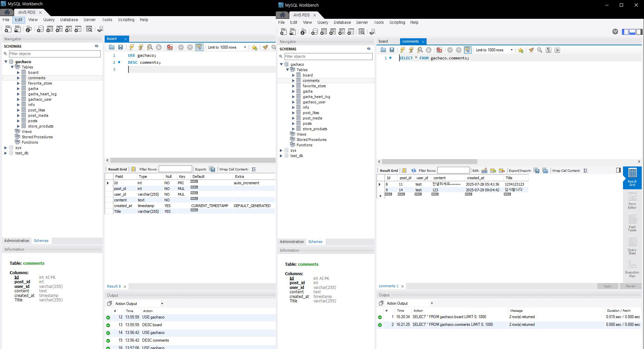Toggle right sidebar panel visibility
Viewport: 644px width, 349px height.
639,32
